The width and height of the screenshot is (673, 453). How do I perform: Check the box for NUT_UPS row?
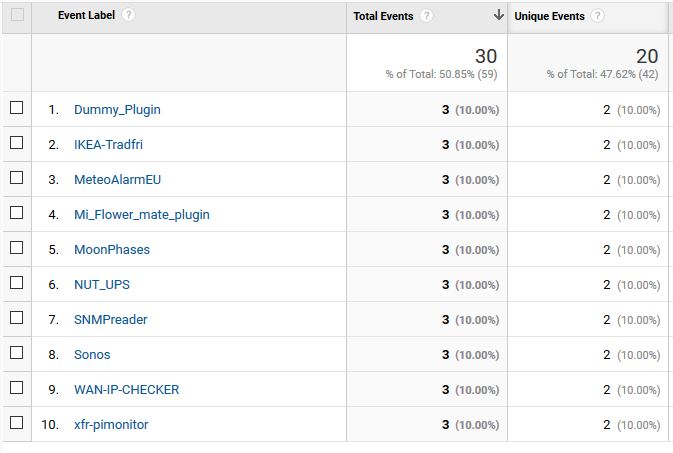tap(16, 283)
